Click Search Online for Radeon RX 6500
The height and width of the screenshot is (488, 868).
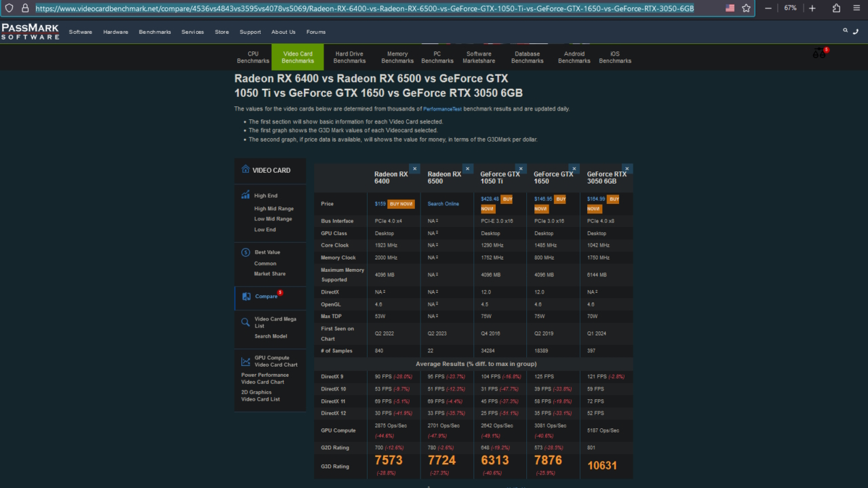click(x=443, y=203)
